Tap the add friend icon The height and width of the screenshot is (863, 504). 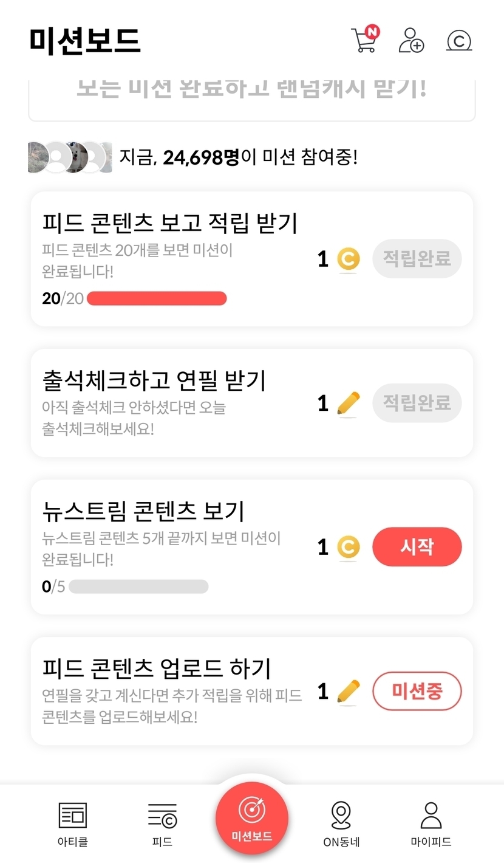click(x=411, y=40)
